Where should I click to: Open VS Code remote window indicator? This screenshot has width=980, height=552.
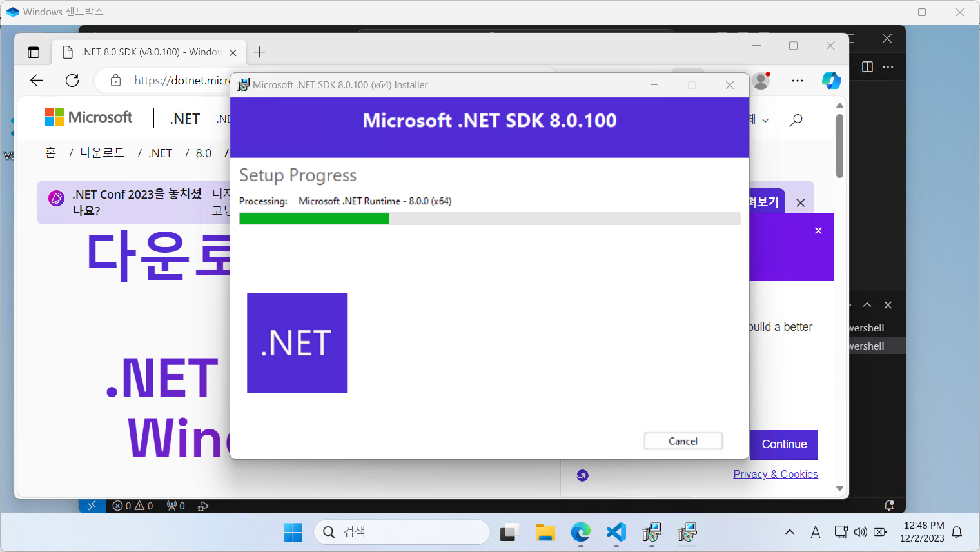click(92, 506)
